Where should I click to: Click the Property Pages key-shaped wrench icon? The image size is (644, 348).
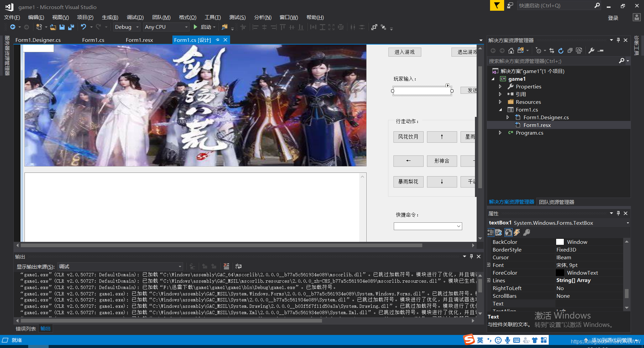pyautogui.click(x=527, y=232)
